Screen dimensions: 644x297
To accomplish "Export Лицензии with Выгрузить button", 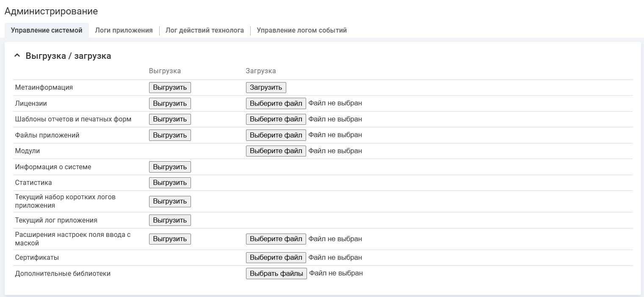I will pyautogui.click(x=170, y=103).
